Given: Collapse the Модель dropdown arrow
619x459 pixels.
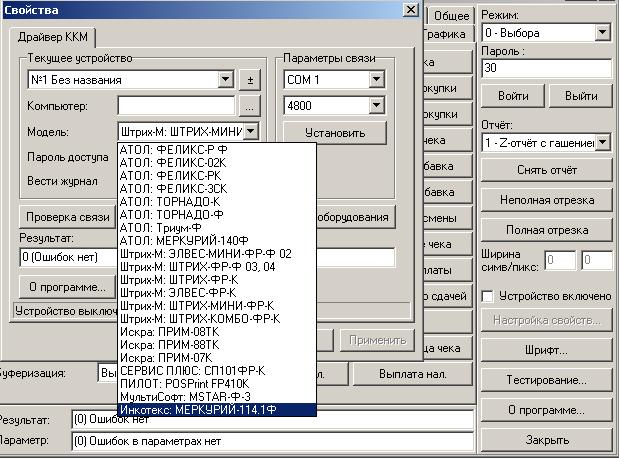Looking at the screenshot, I should tap(251, 131).
